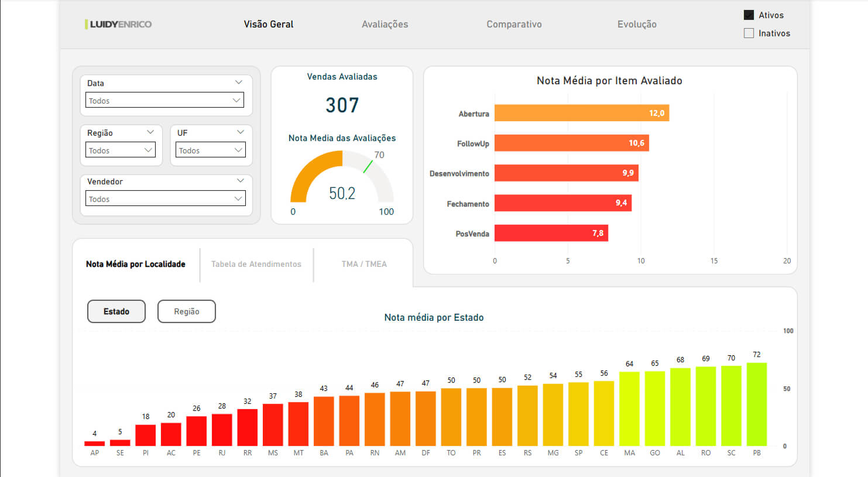Select the PosVenda bar in chart
Image resolution: width=868 pixels, height=477 pixels.
pyautogui.click(x=551, y=233)
